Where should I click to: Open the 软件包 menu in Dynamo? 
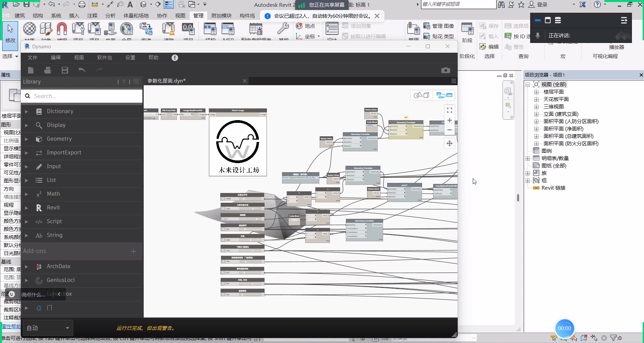(104, 58)
